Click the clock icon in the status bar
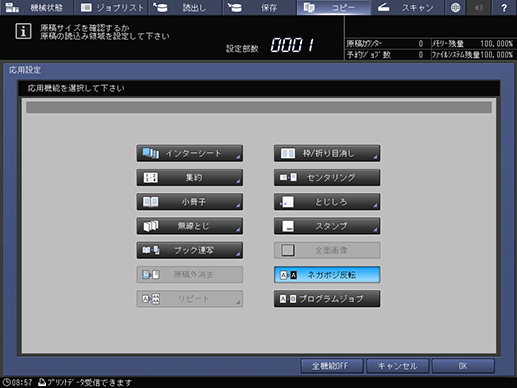Viewport: 517px width, 388px height. pos(6,382)
